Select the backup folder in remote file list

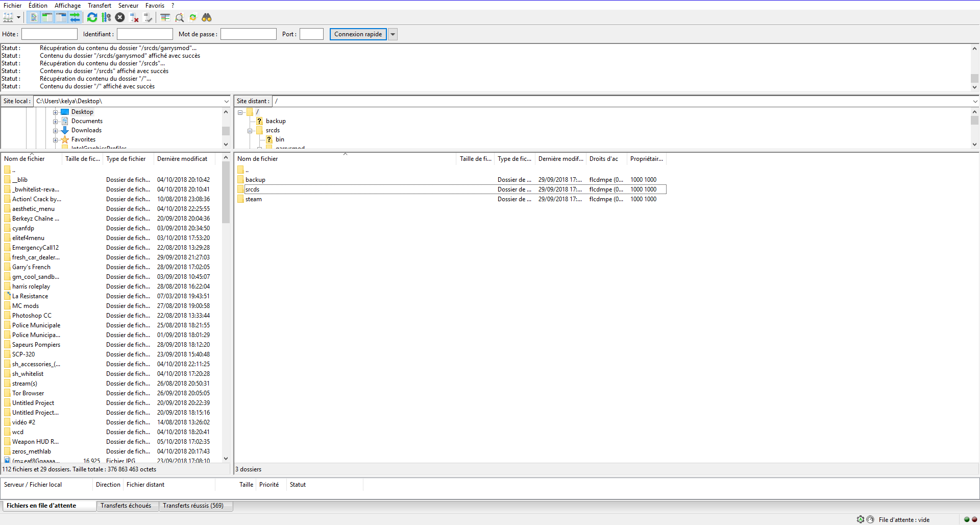click(451, 180)
